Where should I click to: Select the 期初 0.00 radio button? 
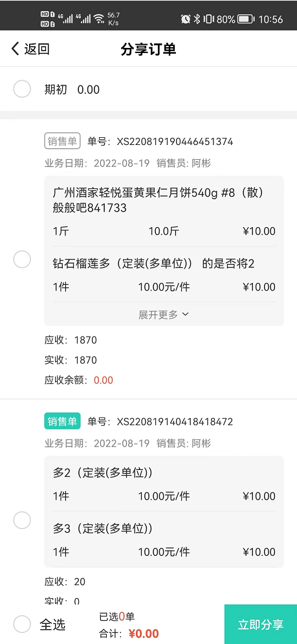(22, 89)
